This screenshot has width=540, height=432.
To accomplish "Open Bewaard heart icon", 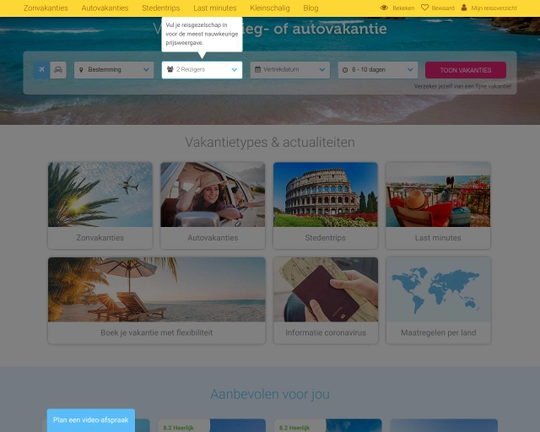I will pos(425,8).
